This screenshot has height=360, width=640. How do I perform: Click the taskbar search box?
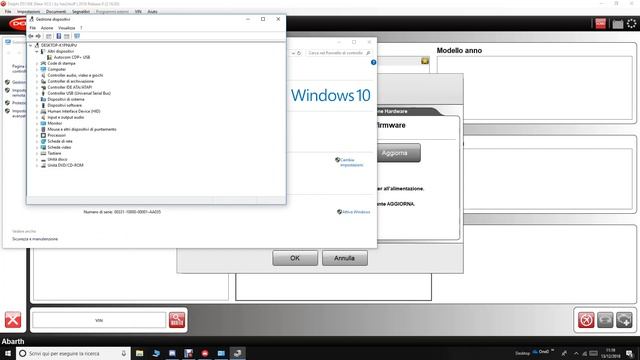coord(73,353)
